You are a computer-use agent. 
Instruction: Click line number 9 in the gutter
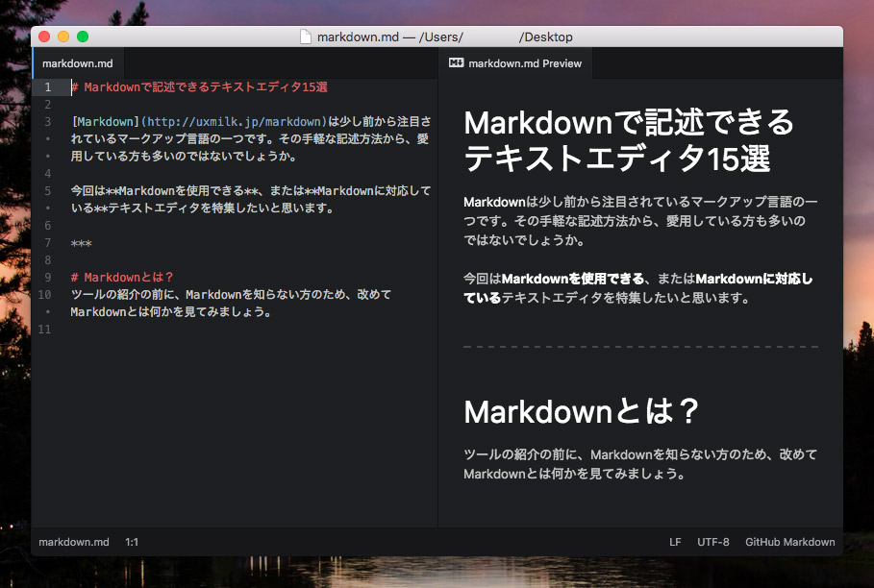(x=46, y=278)
